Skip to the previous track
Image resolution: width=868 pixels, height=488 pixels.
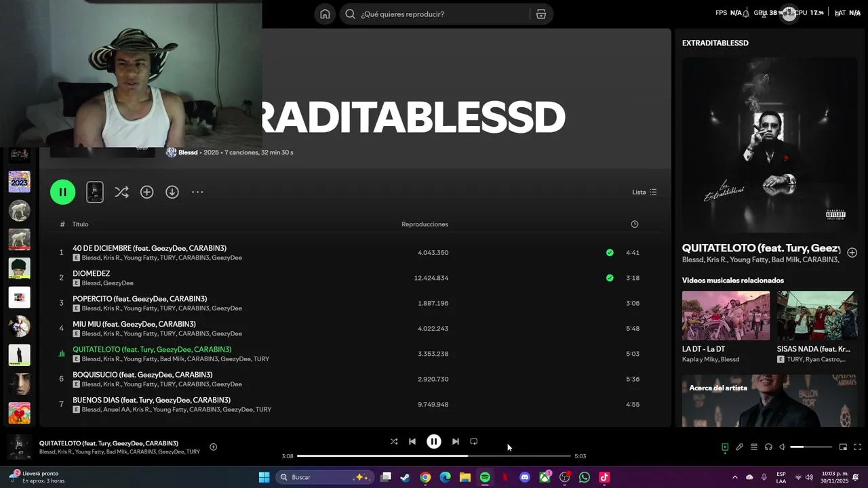pyautogui.click(x=412, y=441)
